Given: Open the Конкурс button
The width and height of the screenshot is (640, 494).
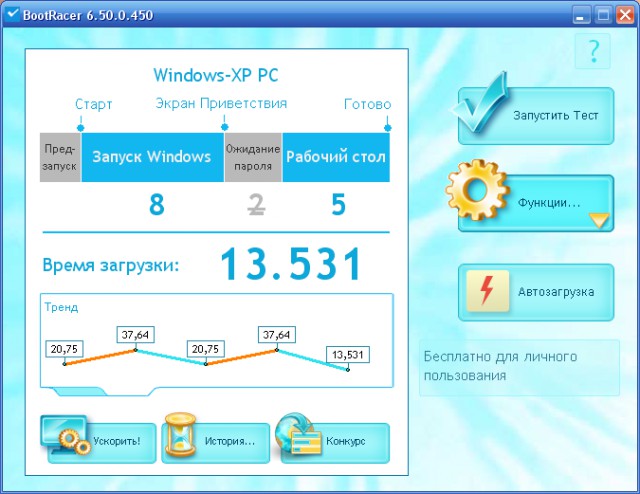Looking at the screenshot, I should (x=335, y=443).
